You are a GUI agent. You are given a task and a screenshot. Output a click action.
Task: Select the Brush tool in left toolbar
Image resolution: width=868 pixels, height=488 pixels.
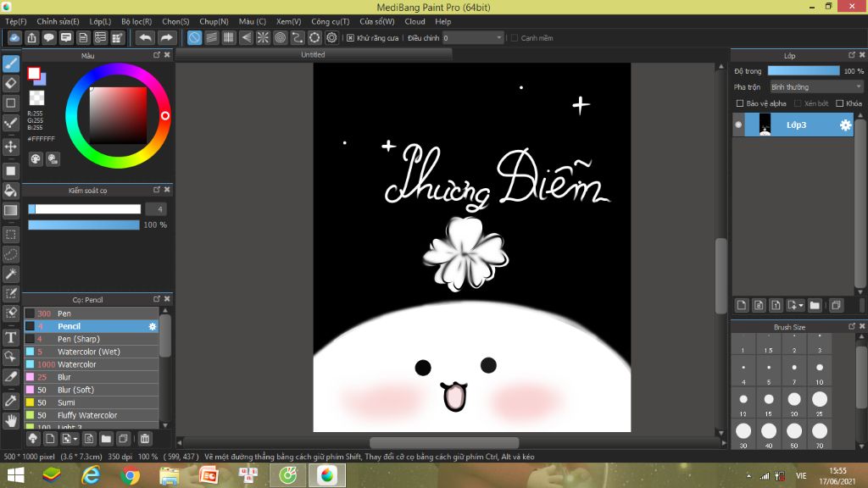tap(10, 64)
